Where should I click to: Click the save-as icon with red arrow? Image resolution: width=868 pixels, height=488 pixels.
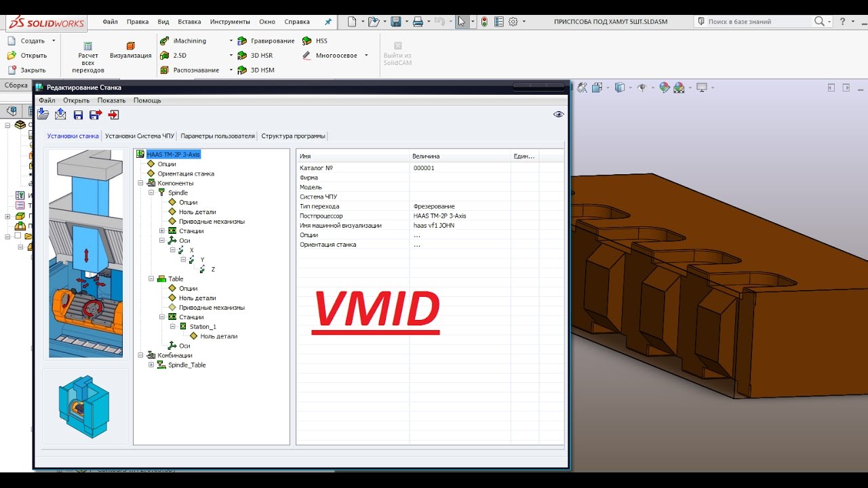[96, 115]
